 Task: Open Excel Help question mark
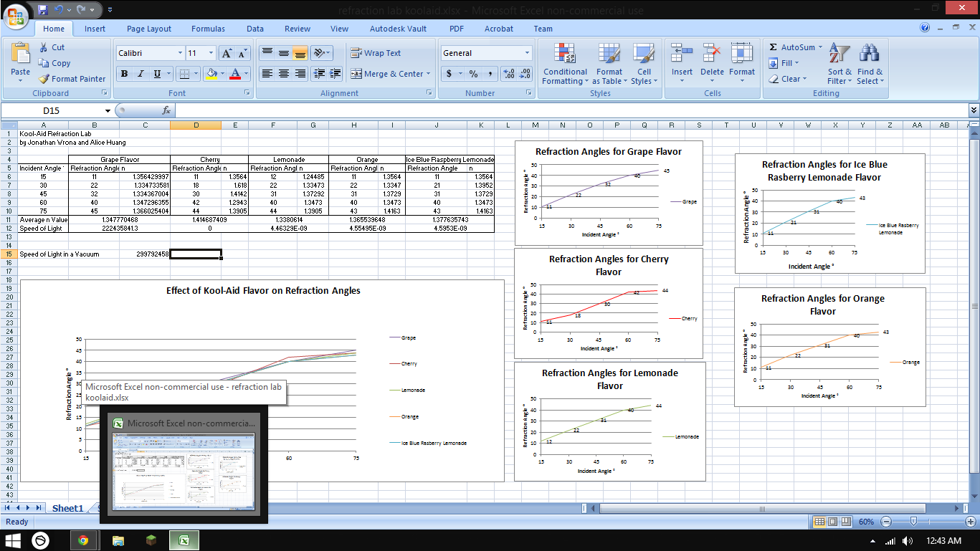925,28
